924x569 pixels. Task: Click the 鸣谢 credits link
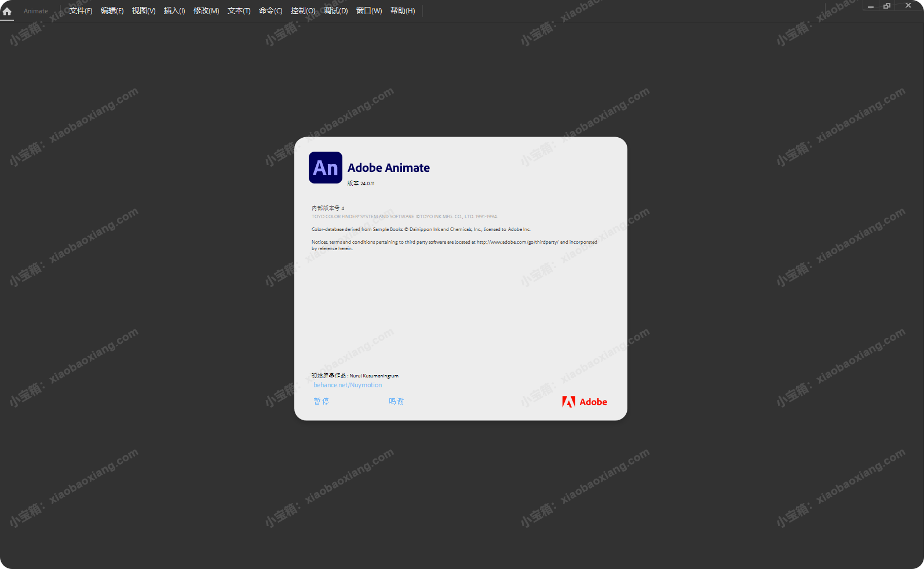tap(396, 401)
